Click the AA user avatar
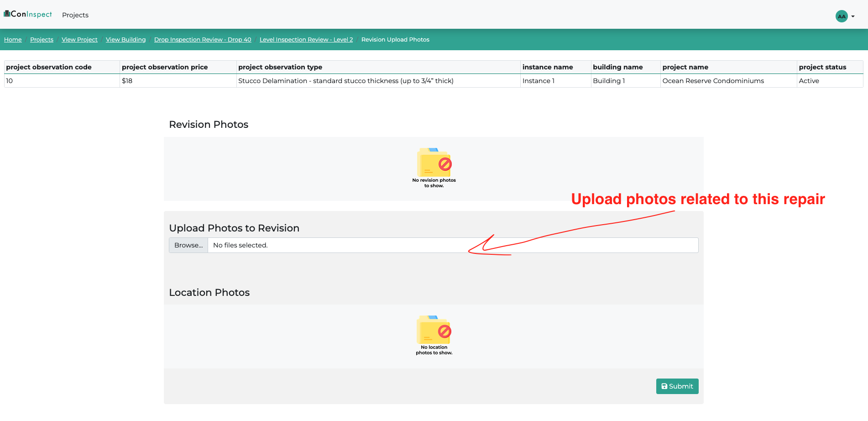868x421 pixels. pos(841,16)
